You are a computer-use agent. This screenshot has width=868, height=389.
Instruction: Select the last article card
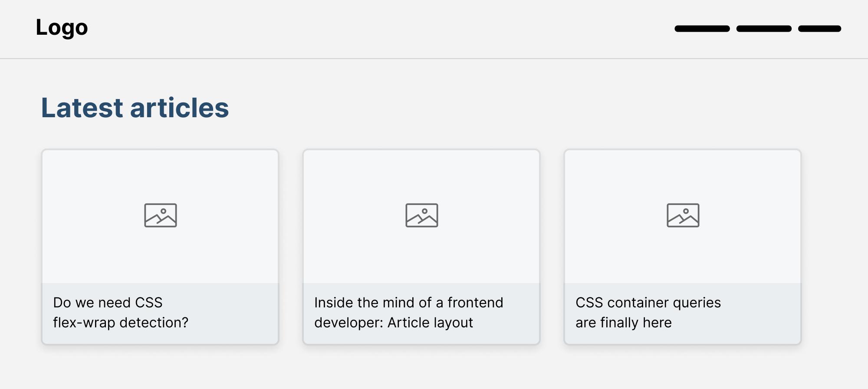tap(683, 247)
